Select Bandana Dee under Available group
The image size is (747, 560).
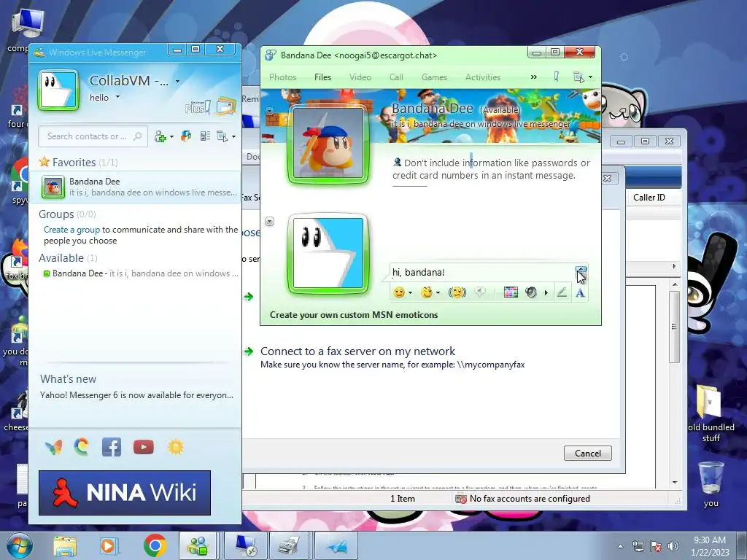point(141,273)
